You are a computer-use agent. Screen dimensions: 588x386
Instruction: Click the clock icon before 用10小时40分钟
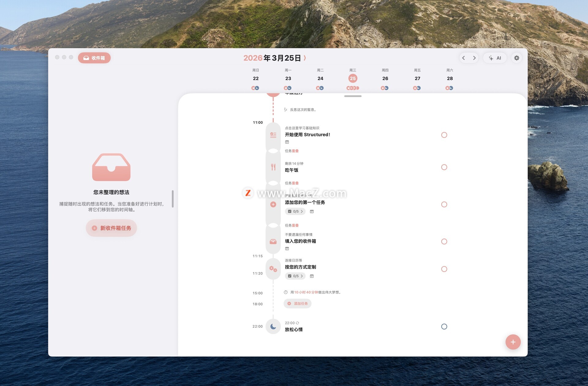click(285, 292)
